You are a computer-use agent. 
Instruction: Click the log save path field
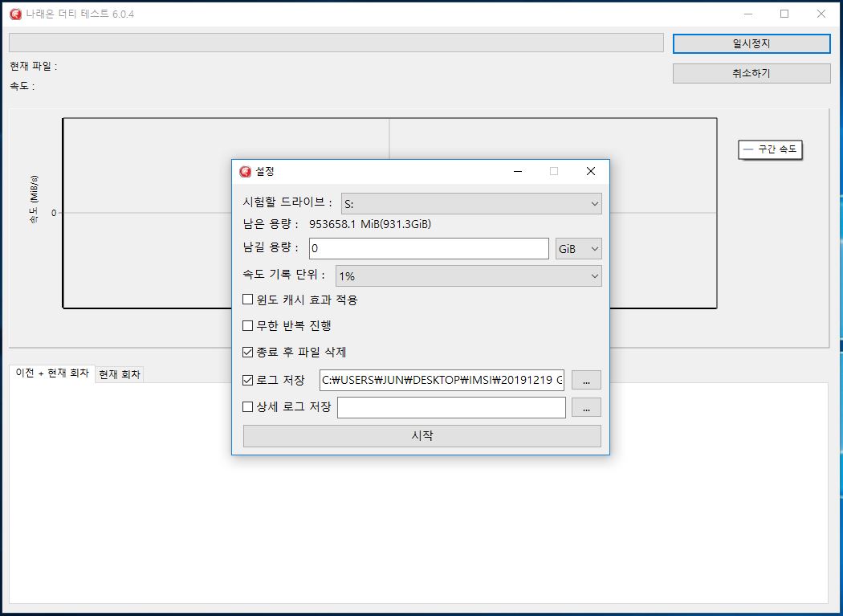point(442,381)
